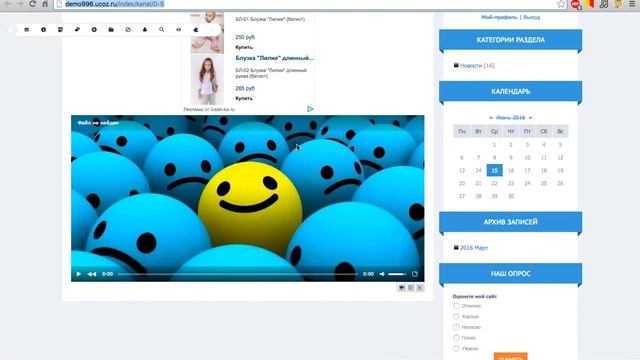The image size is (640, 360).
Task: Click the globe icon in admin toolbar
Action: point(128,30)
